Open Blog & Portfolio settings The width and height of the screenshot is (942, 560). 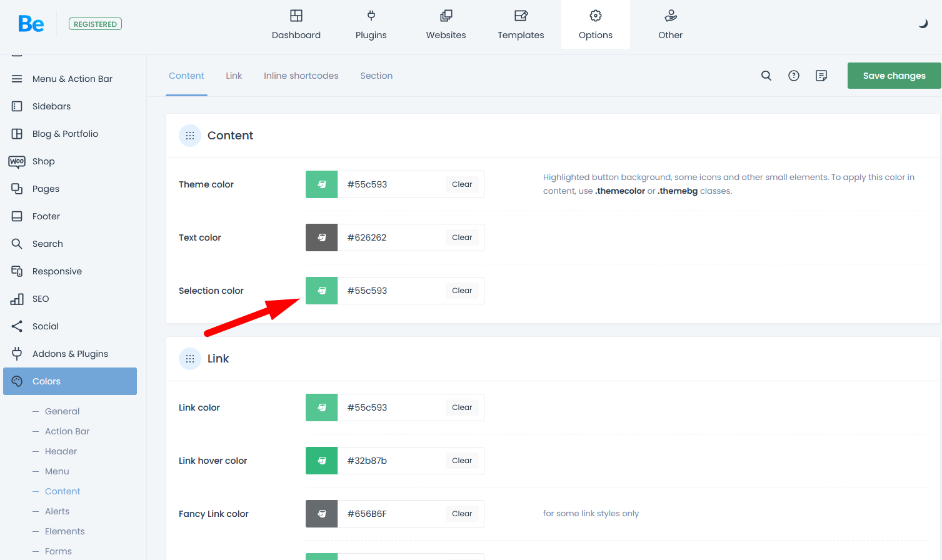coord(70,134)
